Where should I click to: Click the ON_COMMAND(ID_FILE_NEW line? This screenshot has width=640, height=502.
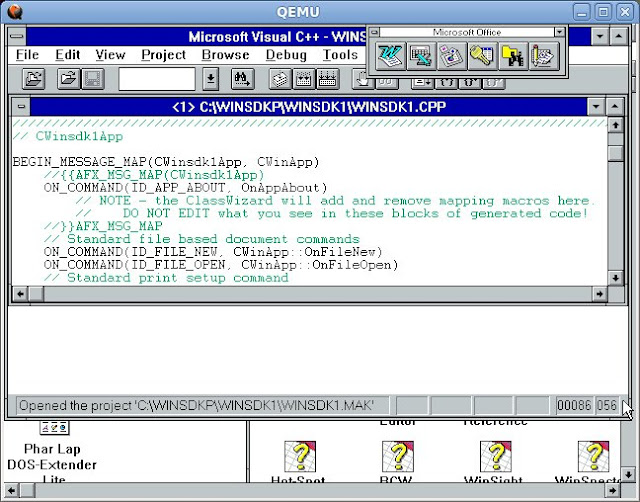tap(213, 252)
